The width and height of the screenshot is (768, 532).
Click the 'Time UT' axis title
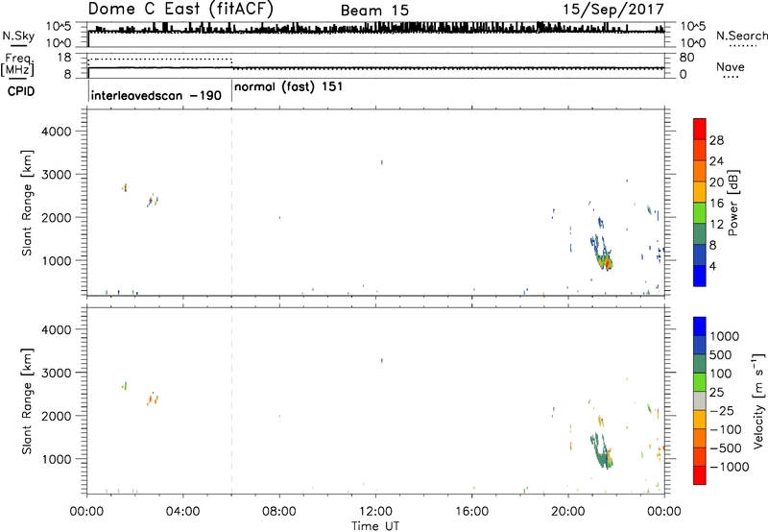pos(375,525)
